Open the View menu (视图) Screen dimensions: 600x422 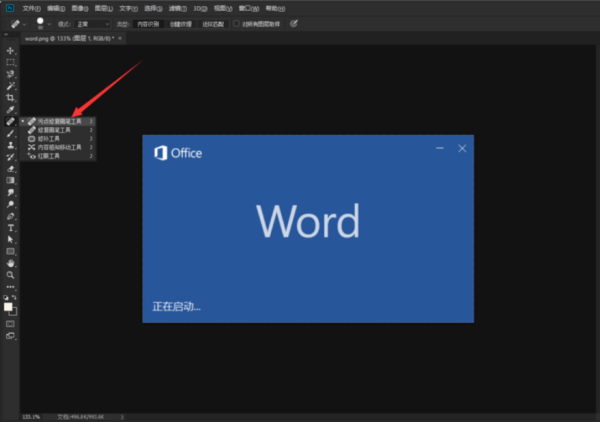pos(223,8)
